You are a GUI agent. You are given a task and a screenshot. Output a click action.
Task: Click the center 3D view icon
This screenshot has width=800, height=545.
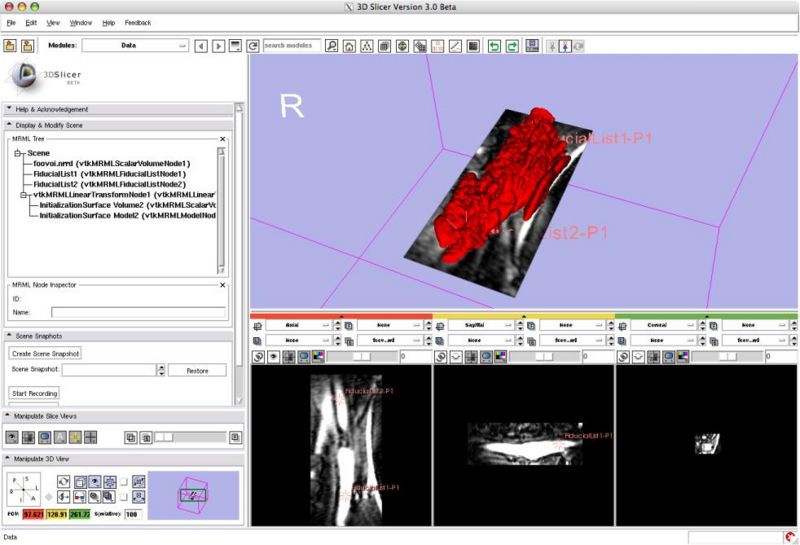coord(110,482)
